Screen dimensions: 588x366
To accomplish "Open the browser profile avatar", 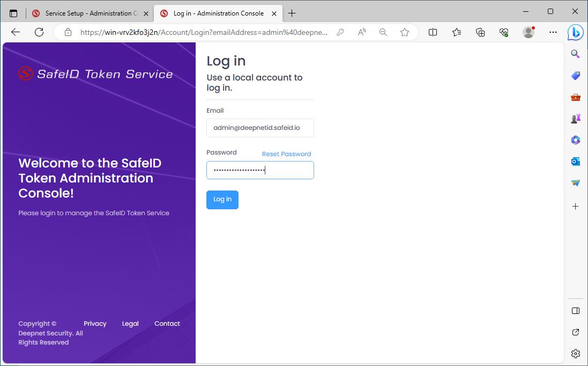I will coord(529,32).
